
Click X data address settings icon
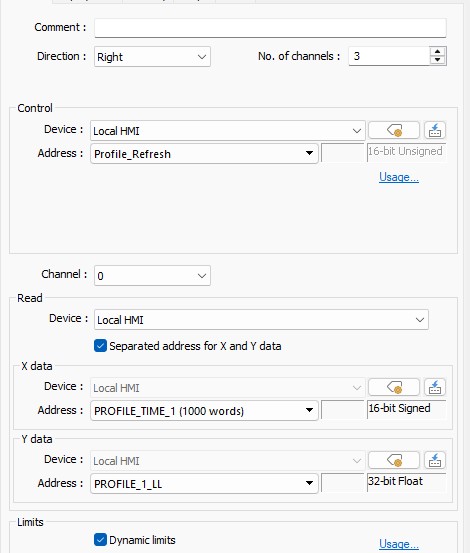[x=435, y=388]
